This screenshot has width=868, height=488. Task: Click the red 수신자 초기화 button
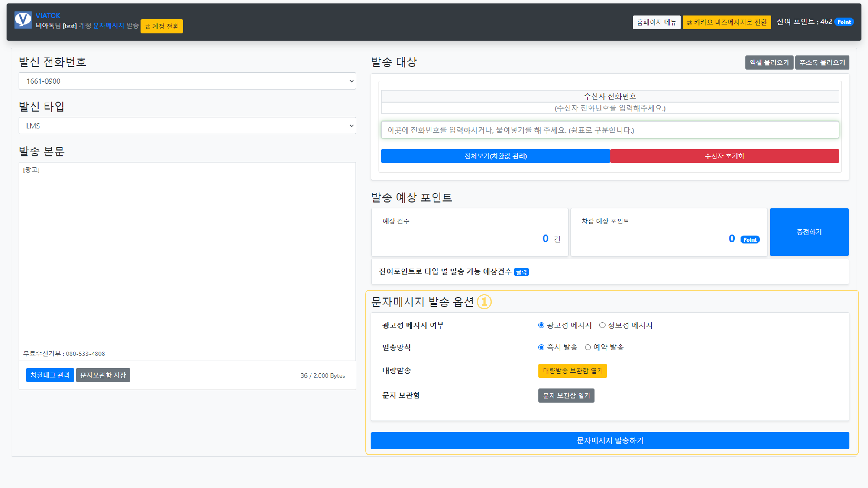724,156
